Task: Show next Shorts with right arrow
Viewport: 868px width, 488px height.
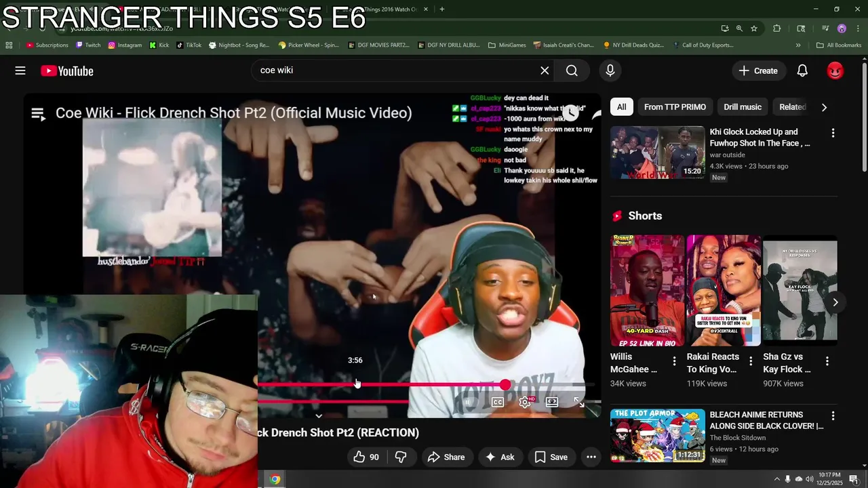Action: tap(835, 302)
